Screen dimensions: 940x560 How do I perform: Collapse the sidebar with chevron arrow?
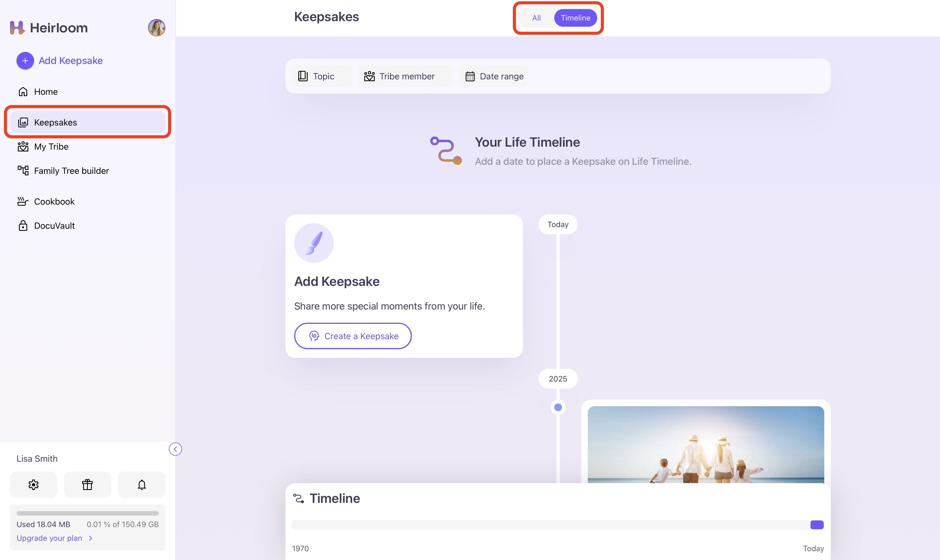tap(175, 449)
